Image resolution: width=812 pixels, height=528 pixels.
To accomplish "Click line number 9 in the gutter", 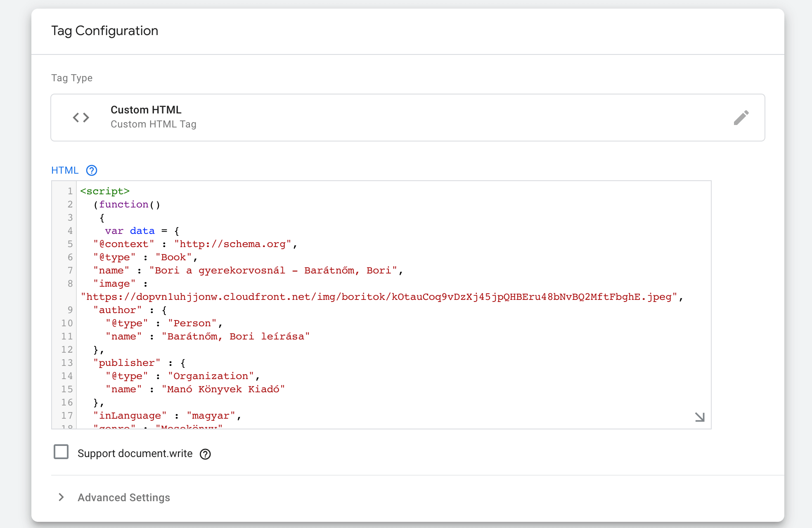I will pyautogui.click(x=70, y=310).
